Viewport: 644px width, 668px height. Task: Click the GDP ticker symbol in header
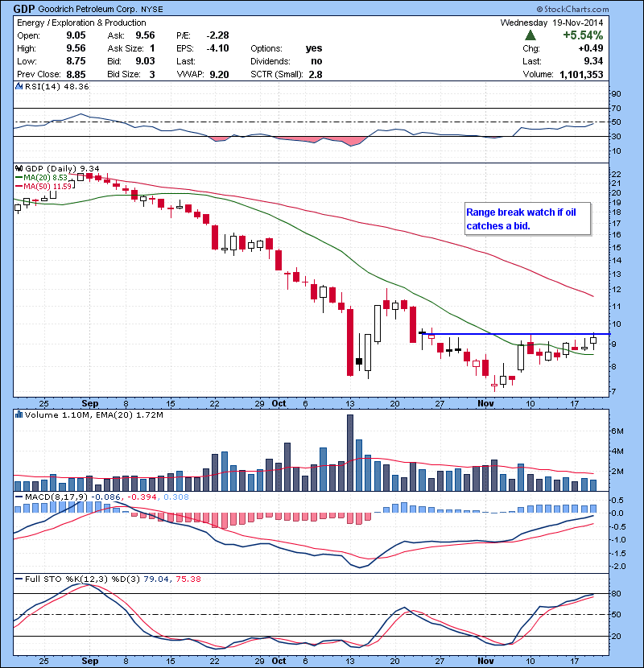click(x=24, y=9)
